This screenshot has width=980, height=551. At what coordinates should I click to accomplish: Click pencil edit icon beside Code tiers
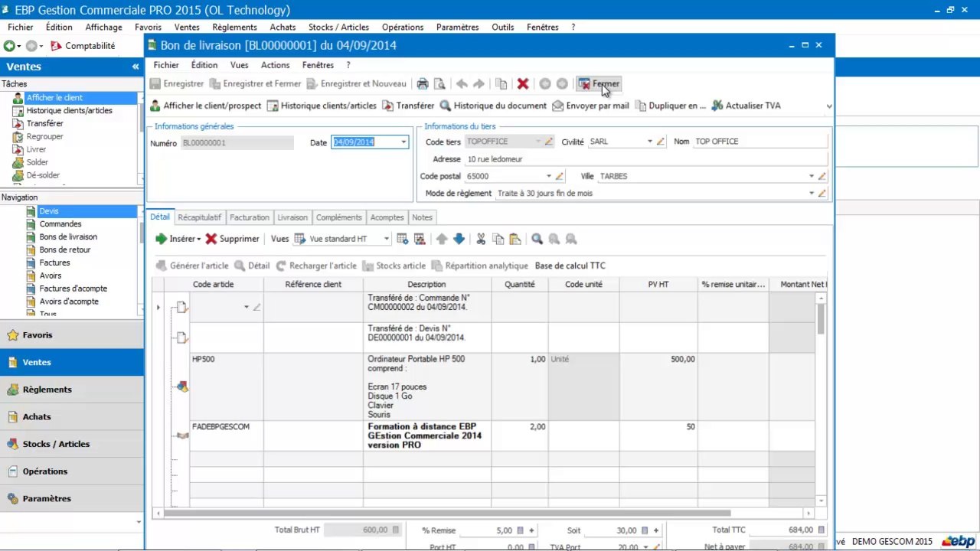coord(548,142)
